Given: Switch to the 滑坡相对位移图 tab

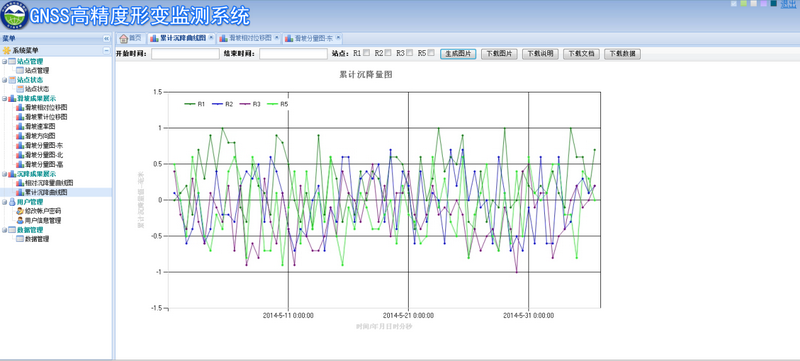Looking at the screenshot, I should pos(249,38).
